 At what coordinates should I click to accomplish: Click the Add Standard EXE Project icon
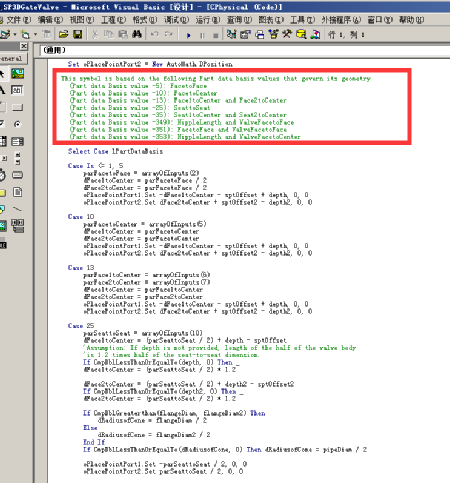coord(5,34)
